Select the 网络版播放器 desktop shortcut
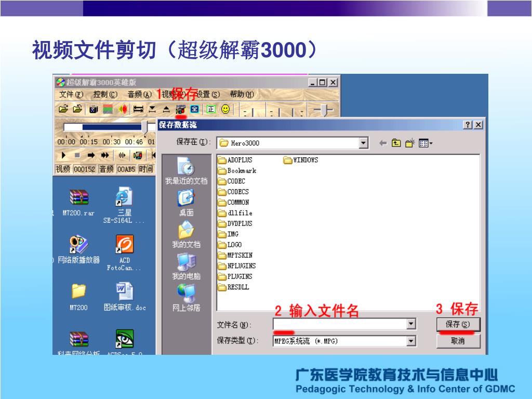Screen dimensions: 532x399 (79, 249)
